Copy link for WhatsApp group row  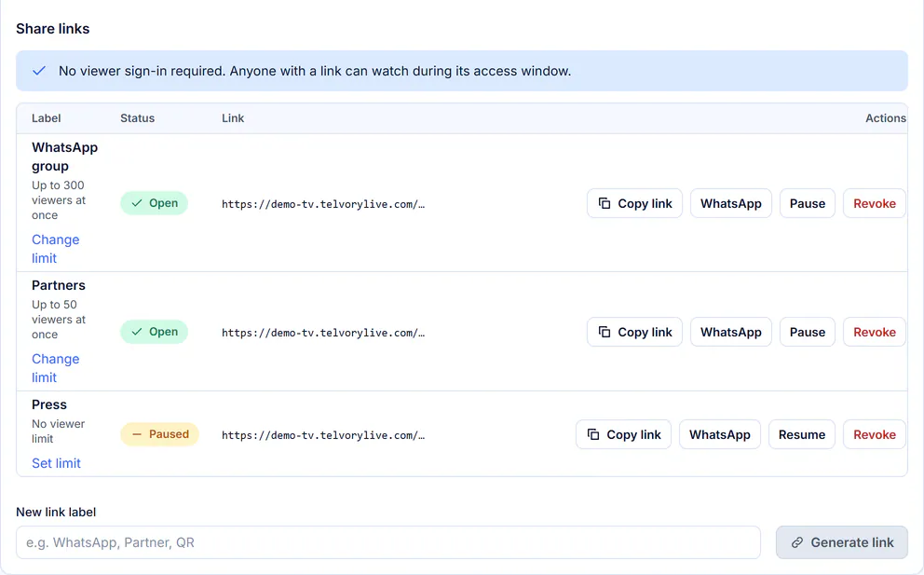click(x=634, y=203)
